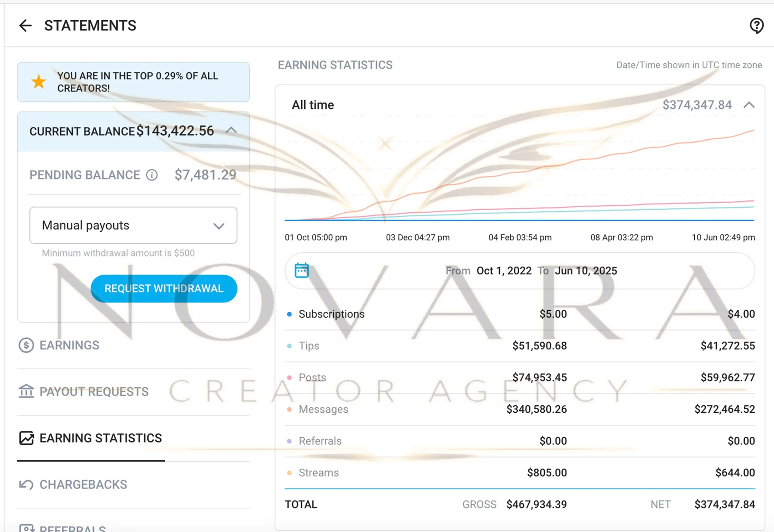Collapse the All time statistics chevron
The width and height of the screenshot is (774, 532).
pyautogui.click(x=749, y=105)
